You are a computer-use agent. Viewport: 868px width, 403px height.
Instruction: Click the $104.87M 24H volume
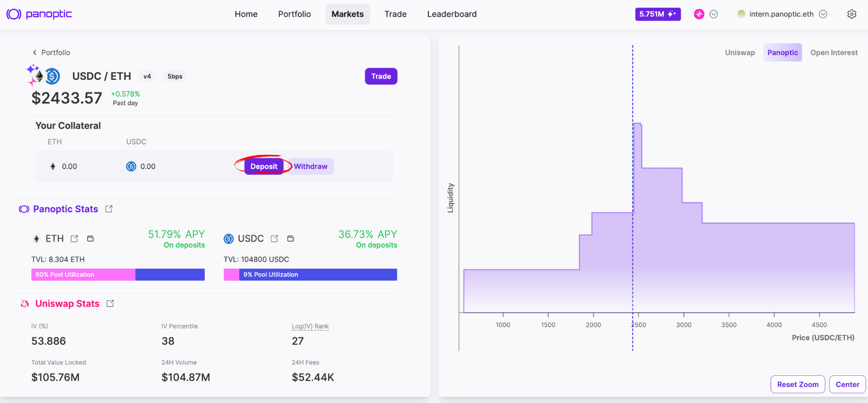tap(186, 378)
